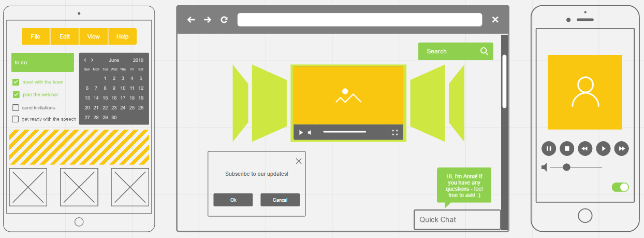This screenshot has height=238, width=644.
Task: Click the fast-forward button on phone player
Action: click(621, 149)
